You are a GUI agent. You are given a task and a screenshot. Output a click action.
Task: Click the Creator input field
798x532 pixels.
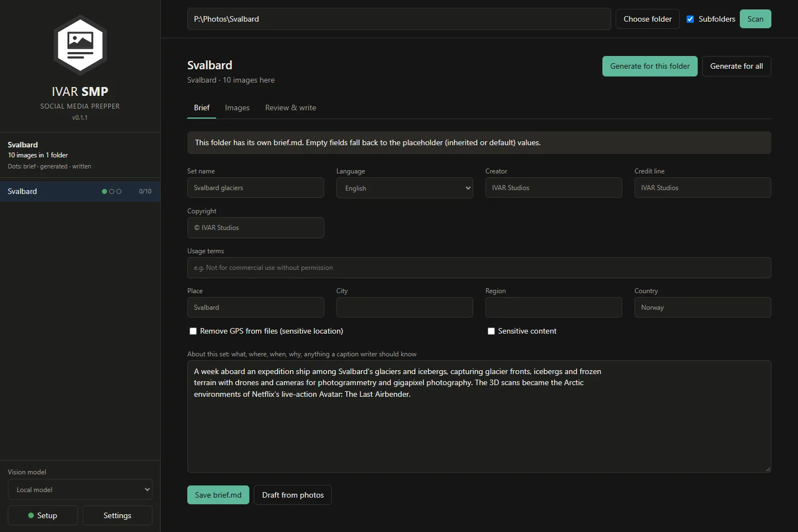pos(554,188)
